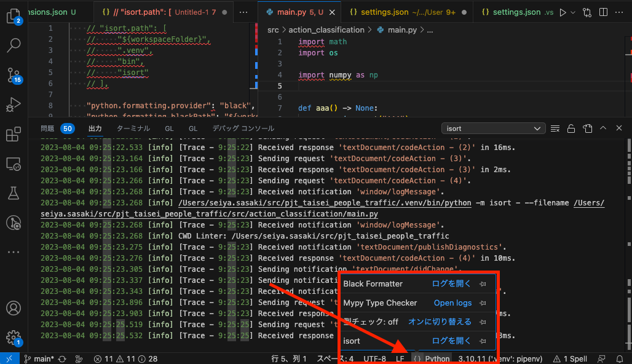The width and height of the screenshot is (632, 364).
Task: Maximize the panel with the chevron icon
Action: pos(602,129)
